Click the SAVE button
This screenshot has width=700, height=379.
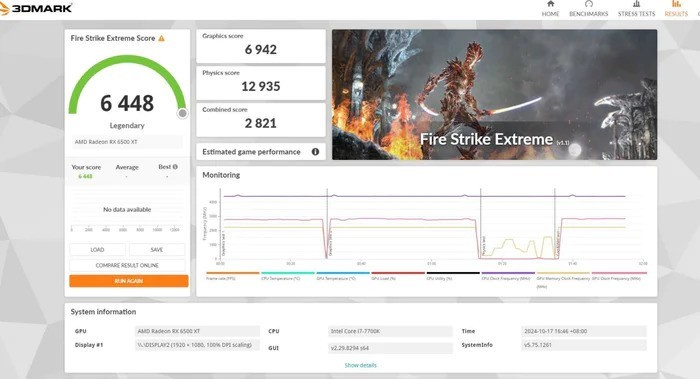click(x=157, y=250)
